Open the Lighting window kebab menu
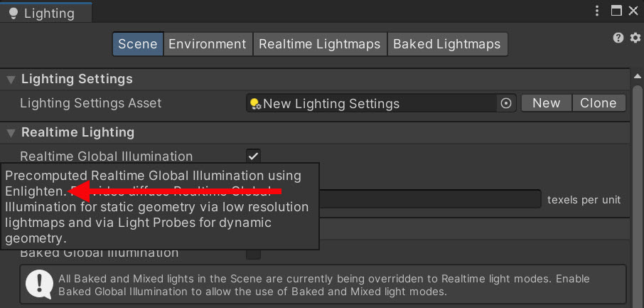Screen dimensions: 644x308 tap(597, 11)
